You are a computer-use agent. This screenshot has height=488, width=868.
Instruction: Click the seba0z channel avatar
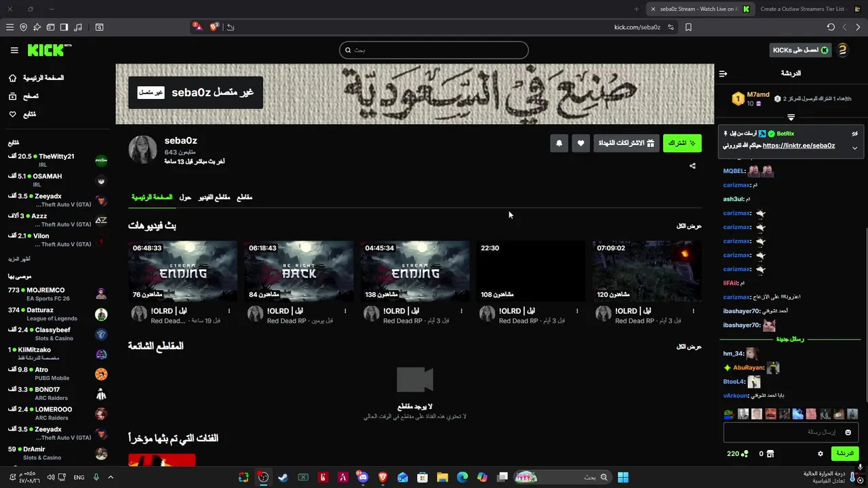click(143, 149)
